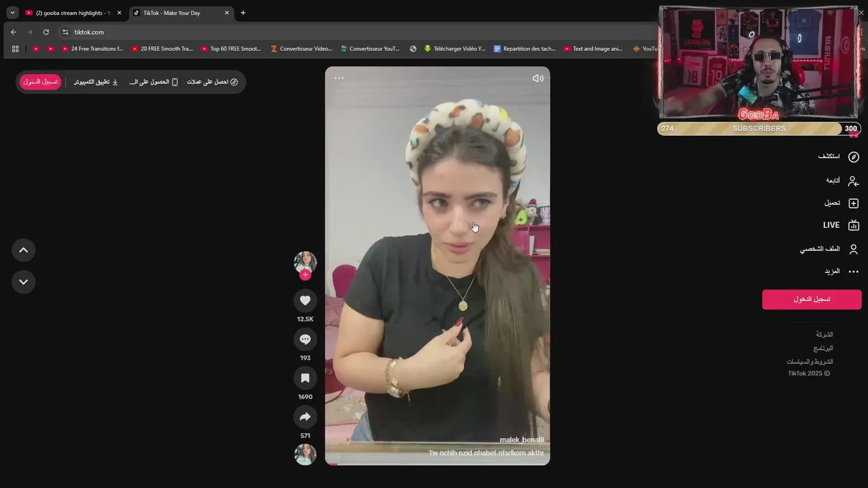Open the 24 Free Transitions bookmark
Viewport: 868px width, 488px height.
tap(93, 49)
